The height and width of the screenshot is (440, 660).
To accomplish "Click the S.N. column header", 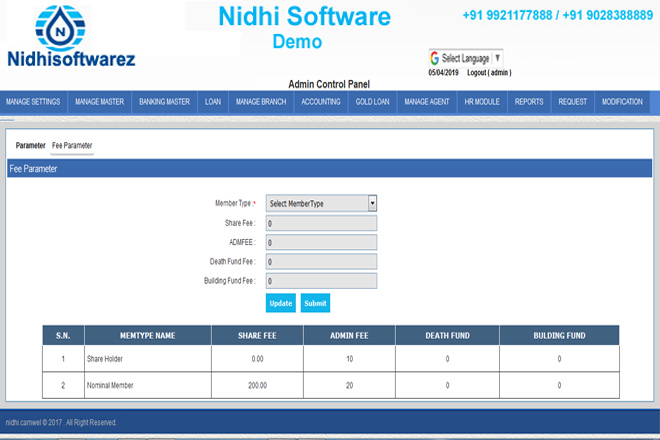I will 63,336.
